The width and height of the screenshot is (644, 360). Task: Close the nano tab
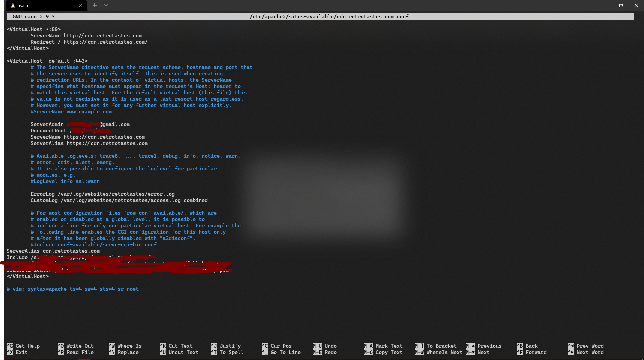(81, 5)
